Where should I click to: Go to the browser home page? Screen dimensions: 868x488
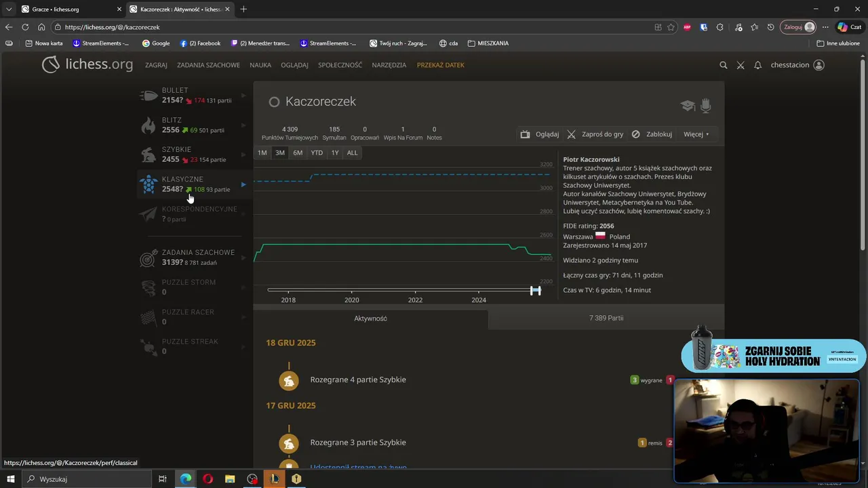(x=41, y=27)
